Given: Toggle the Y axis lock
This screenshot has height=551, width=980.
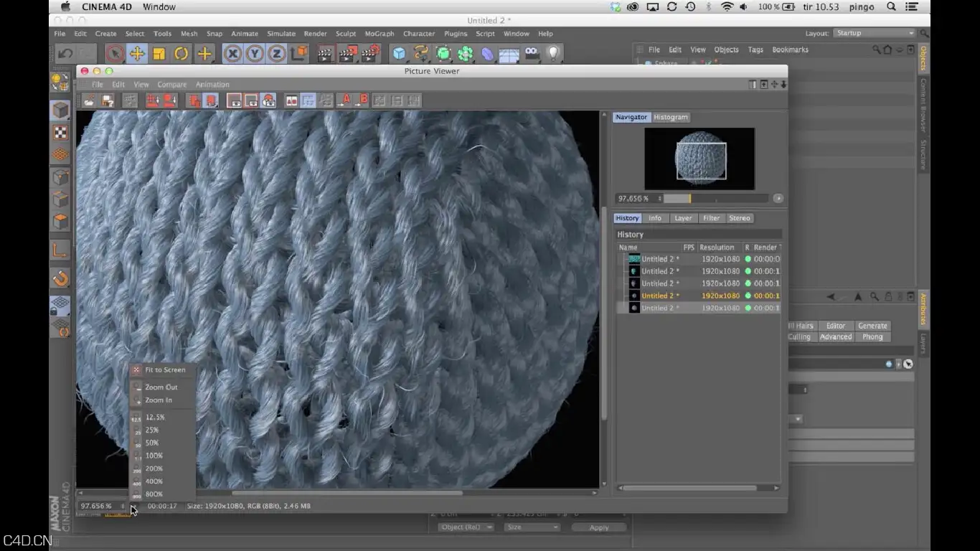Looking at the screenshot, I should pyautogui.click(x=255, y=54).
